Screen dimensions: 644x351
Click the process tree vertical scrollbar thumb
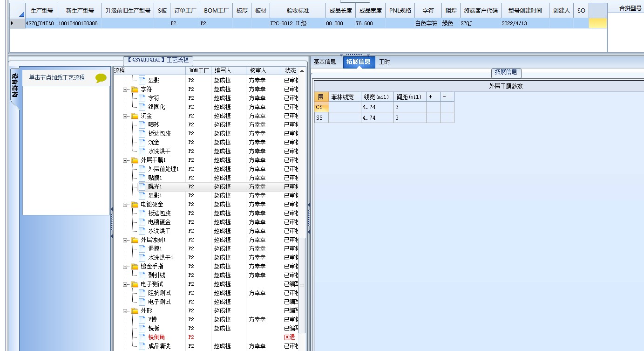(x=302, y=285)
